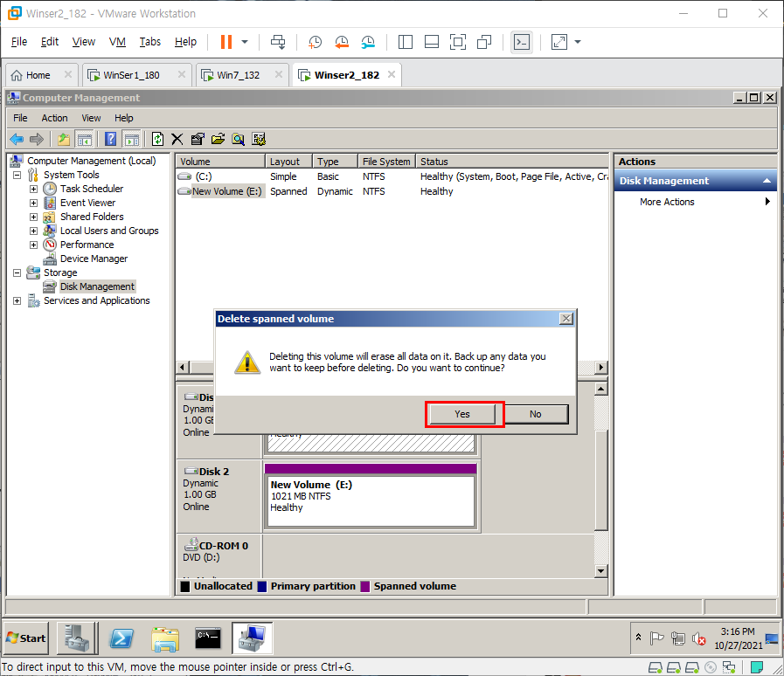Open the VMware File menu

(x=19, y=42)
